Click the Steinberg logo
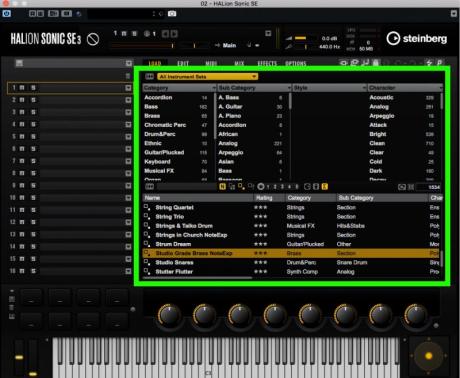 coord(417,39)
